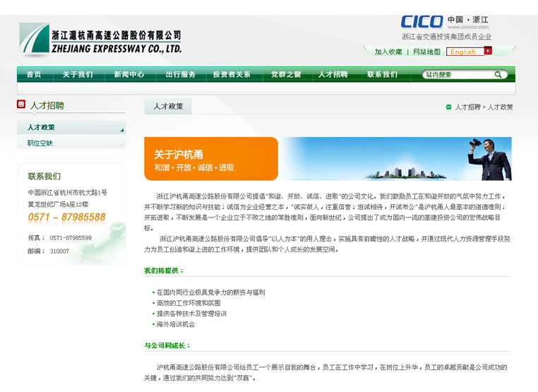This screenshot has width=538, height=392.
Task: Click the orange 关于沪杭甬 banner image
Action: [x=211, y=159]
